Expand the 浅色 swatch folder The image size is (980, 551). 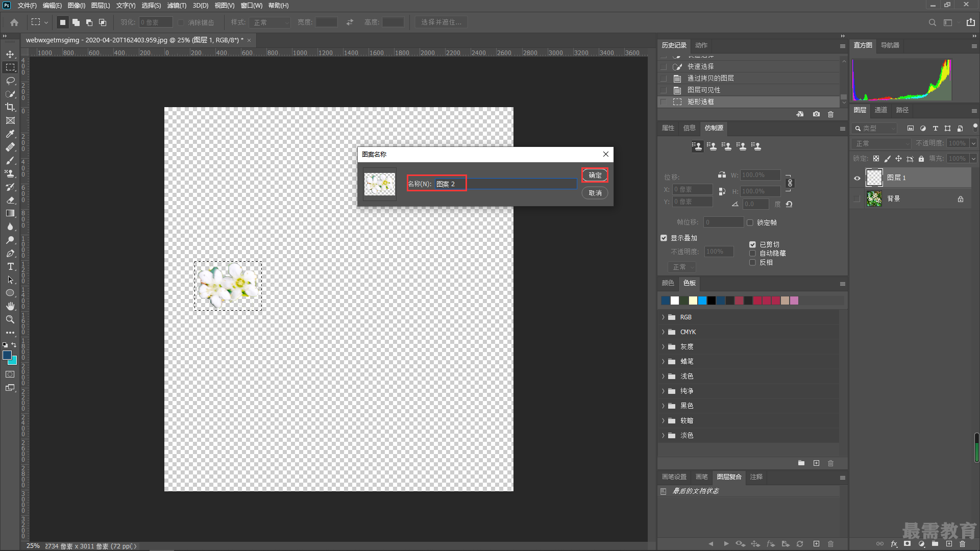663,376
